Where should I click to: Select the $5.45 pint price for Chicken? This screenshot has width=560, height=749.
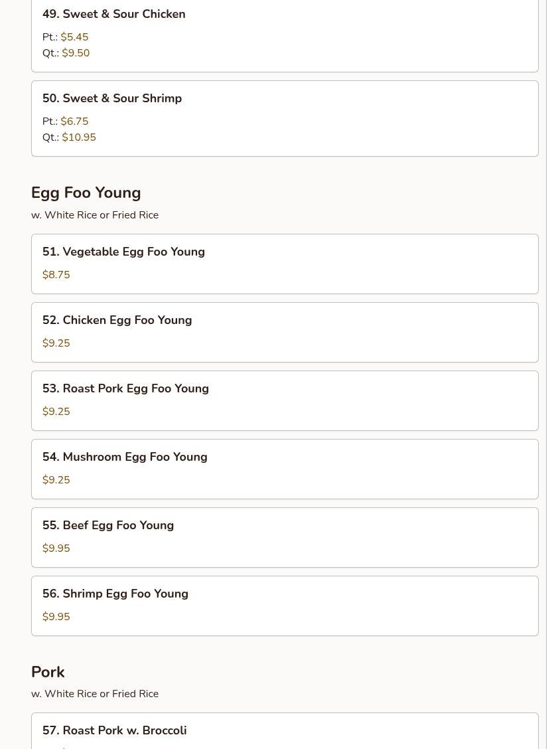click(74, 37)
